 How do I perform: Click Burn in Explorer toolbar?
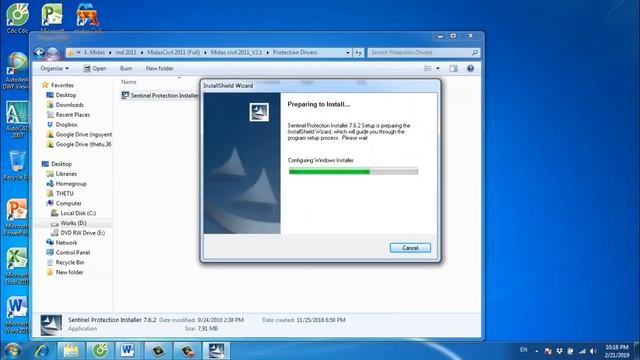coord(126,69)
